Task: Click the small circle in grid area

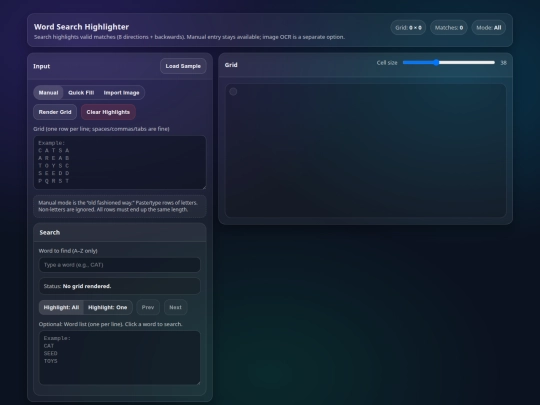Action: [x=233, y=92]
